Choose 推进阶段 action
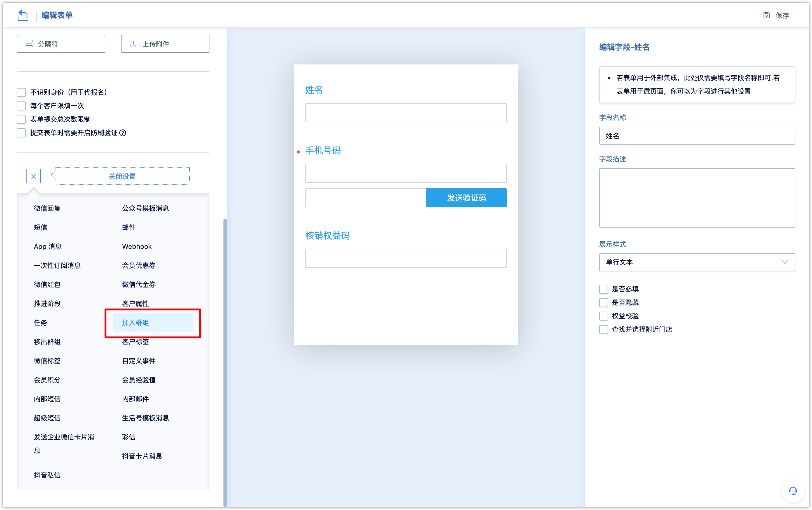 47,303
